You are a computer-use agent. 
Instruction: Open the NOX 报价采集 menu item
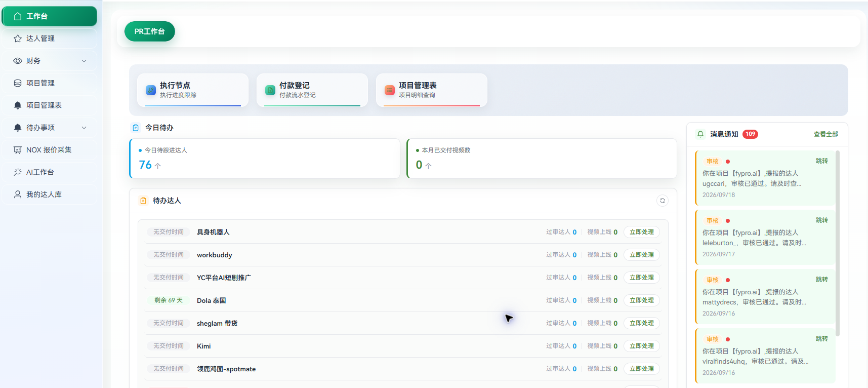(50, 150)
